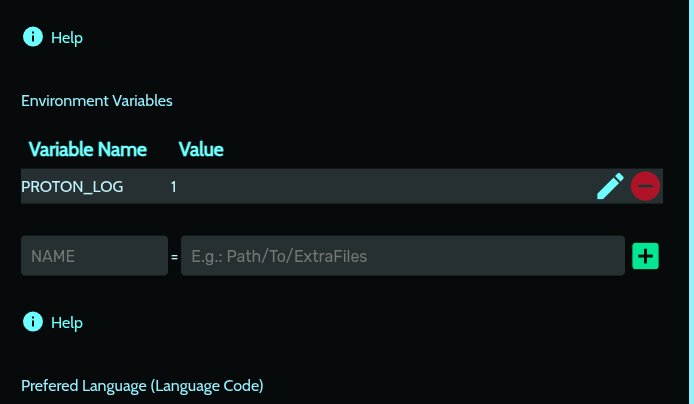Click the Environment Variables section label

click(97, 101)
